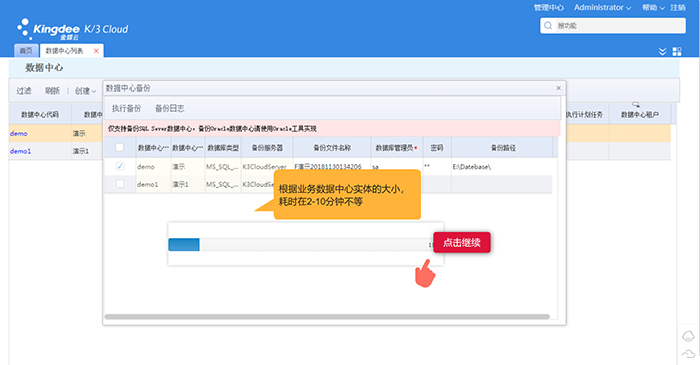Click the 备份路径 column header

pyautogui.click(x=503, y=148)
